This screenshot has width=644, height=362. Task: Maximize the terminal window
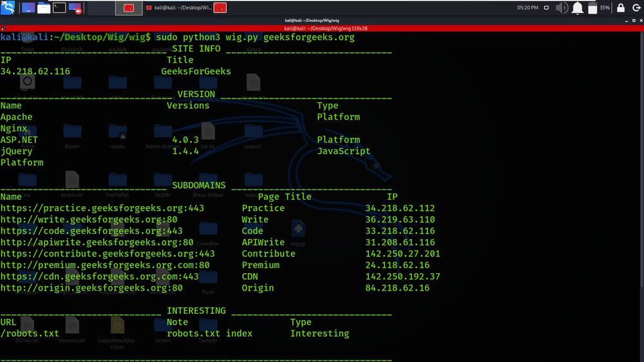coord(634,20)
